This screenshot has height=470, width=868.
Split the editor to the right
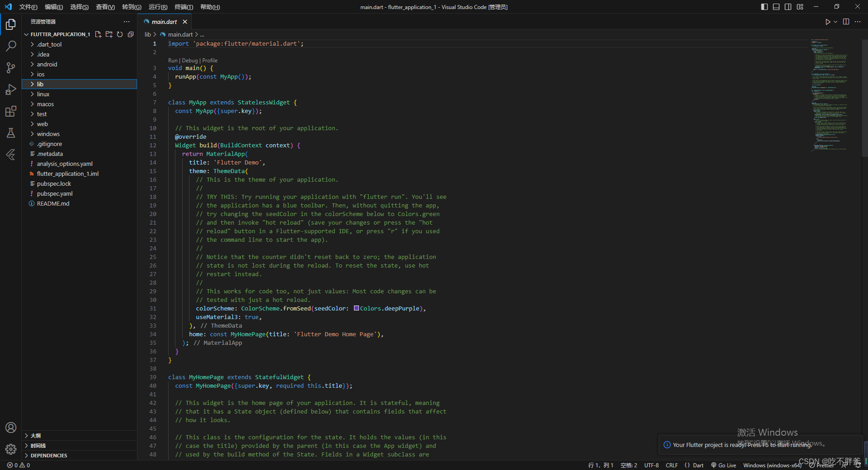pos(846,22)
